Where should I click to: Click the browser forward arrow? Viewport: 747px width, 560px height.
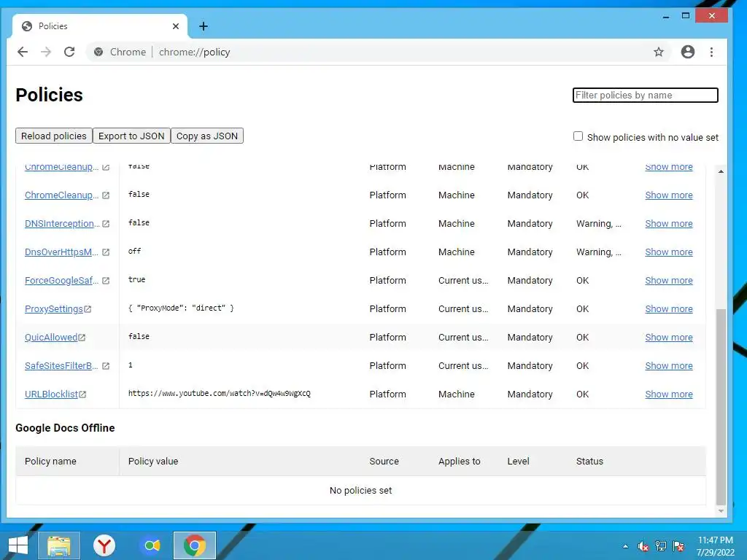pos(46,52)
